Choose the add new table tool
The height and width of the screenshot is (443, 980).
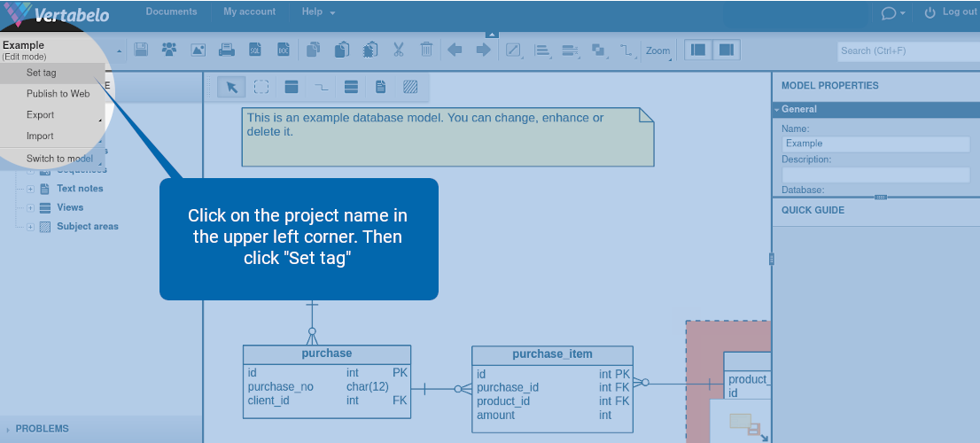(x=292, y=87)
